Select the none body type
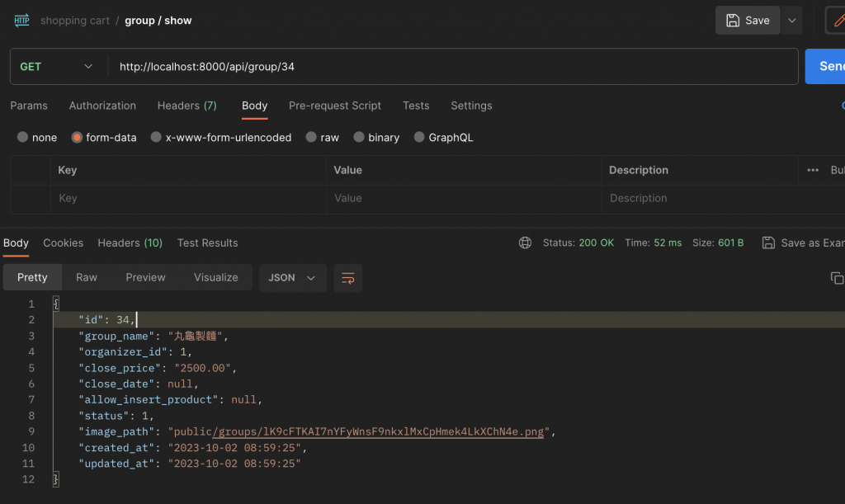845x504 pixels. 23,138
